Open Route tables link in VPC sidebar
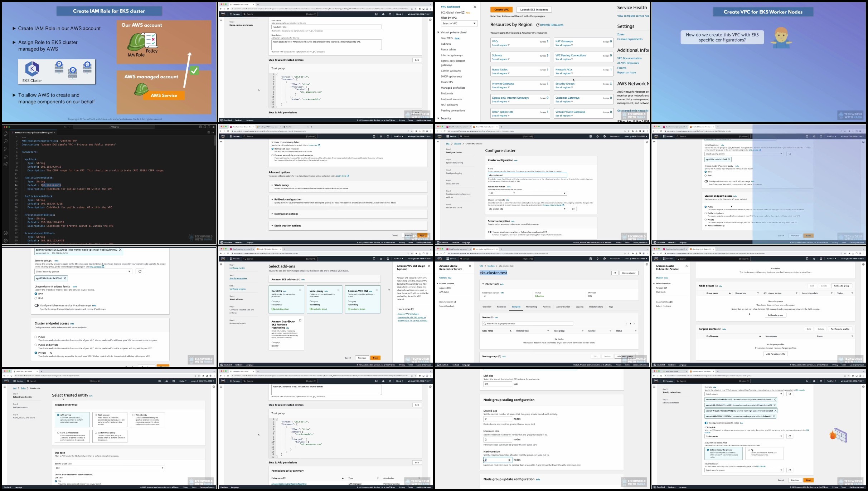The height and width of the screenshot is (491, 868). [448, 50]
